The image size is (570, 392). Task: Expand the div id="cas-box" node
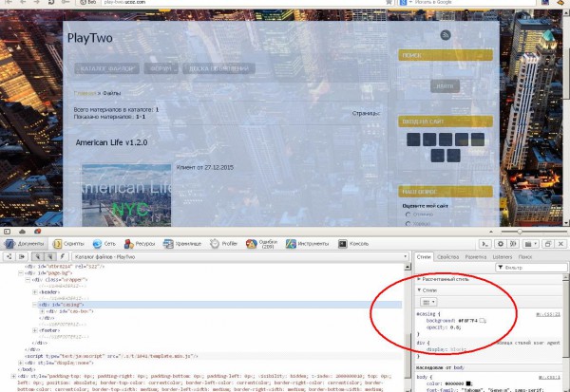[x=42, y=311]
